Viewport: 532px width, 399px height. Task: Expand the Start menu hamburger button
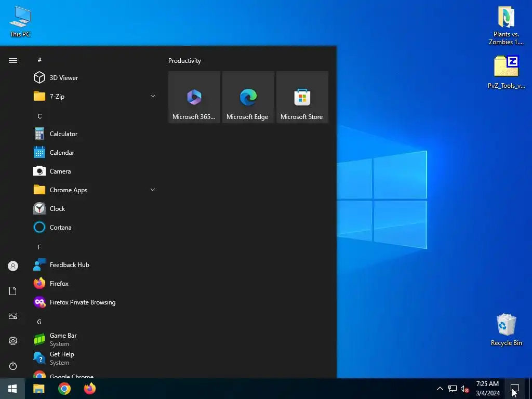pyautogui.click(x=13, y=60)
